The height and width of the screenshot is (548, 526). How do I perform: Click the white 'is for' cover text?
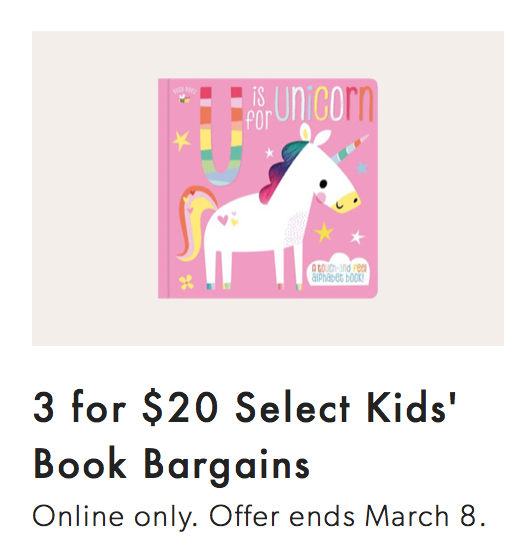tap(259, 108)
